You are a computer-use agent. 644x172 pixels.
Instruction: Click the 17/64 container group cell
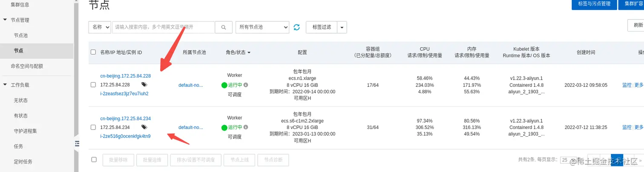point(372,85)
